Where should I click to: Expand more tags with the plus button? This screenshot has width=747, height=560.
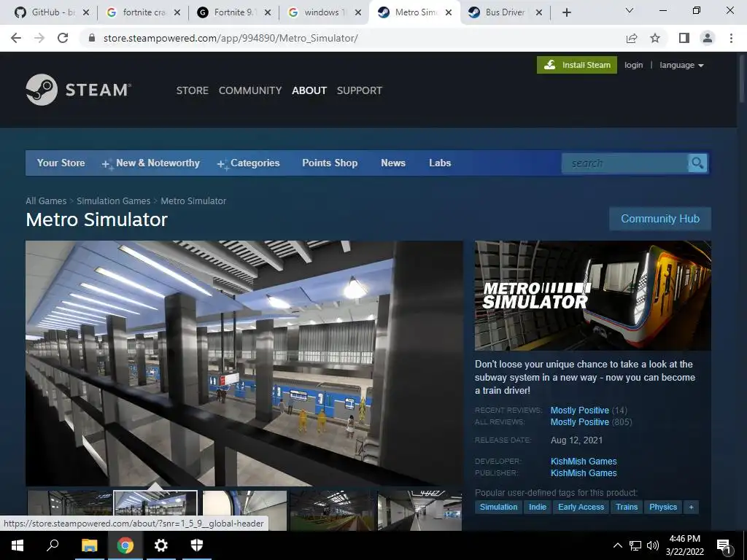coord(691,507)
